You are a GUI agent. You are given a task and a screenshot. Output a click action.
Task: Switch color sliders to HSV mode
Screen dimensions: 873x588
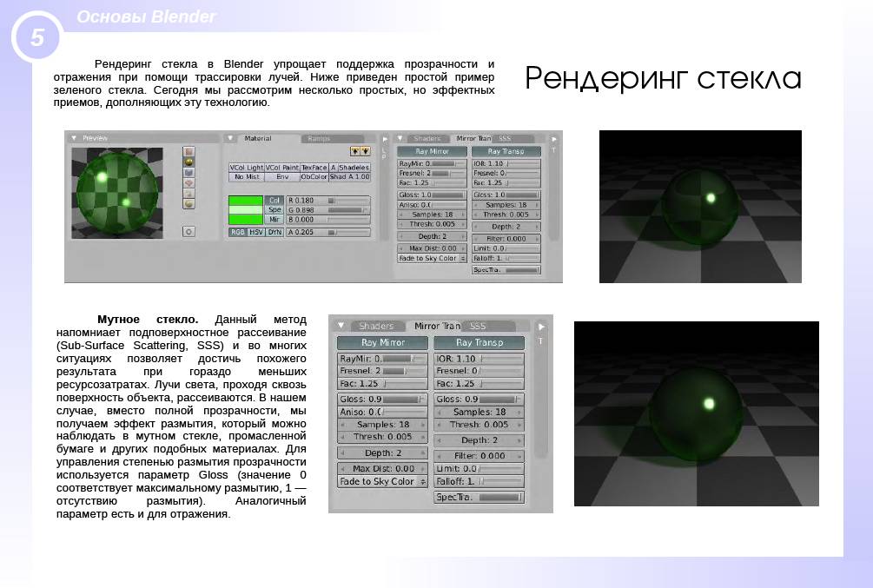pyautogui.click(x=255, y=232)
